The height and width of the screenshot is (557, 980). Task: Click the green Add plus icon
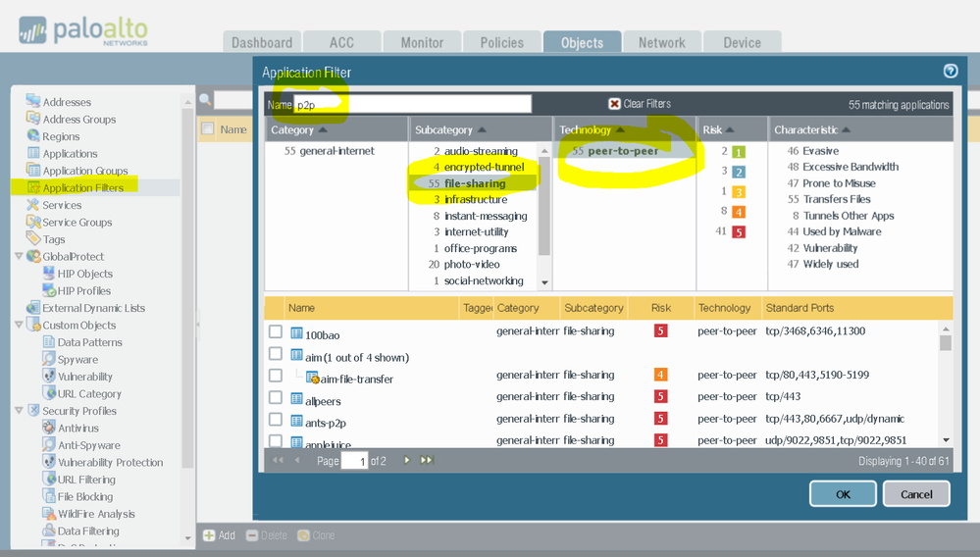(x=209, y=535)
